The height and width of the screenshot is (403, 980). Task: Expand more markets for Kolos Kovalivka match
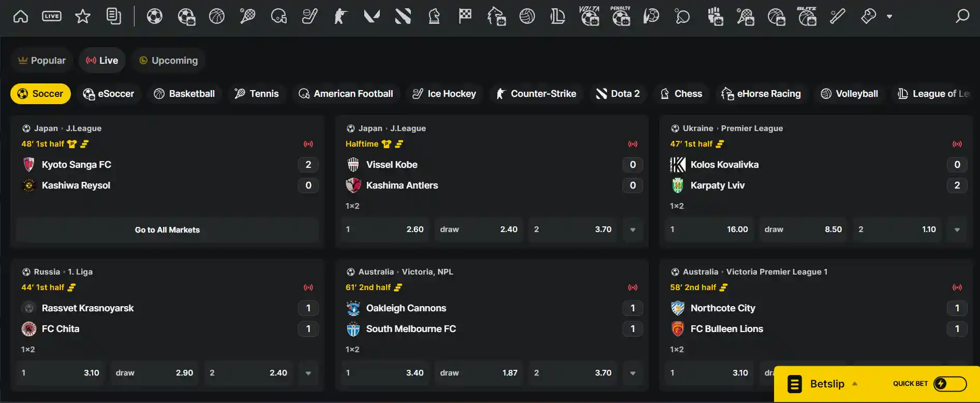(x=957, y=229)
